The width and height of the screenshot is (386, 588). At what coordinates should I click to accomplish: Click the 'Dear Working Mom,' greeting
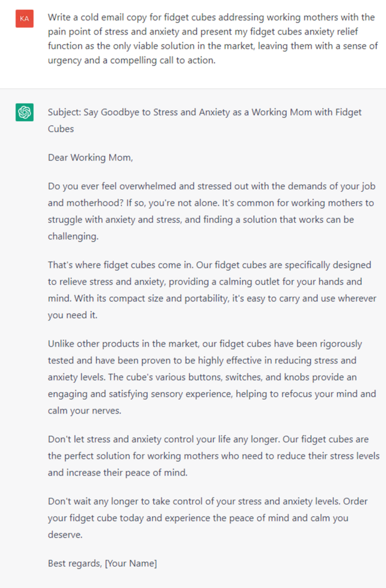pos(90,157)
